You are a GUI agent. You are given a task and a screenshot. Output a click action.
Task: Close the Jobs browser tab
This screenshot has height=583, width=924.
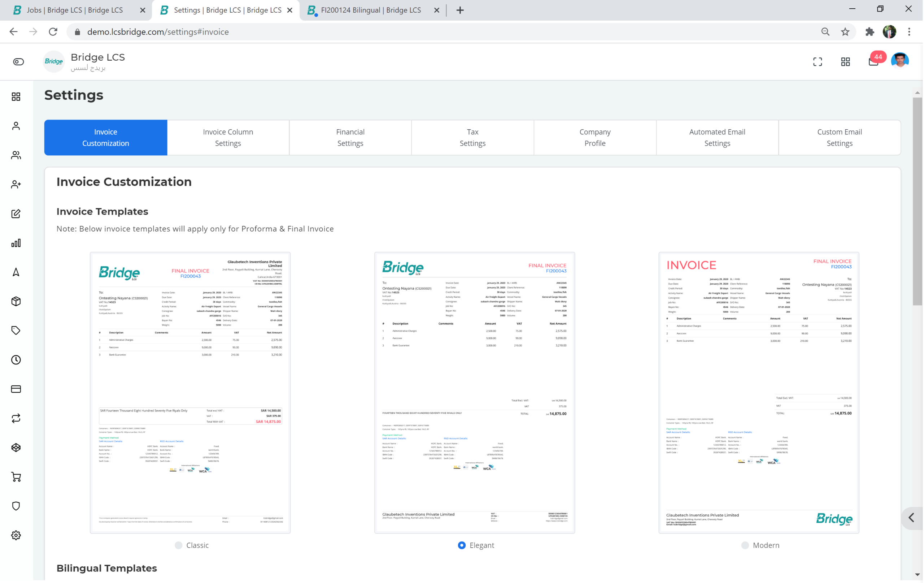tap(143, 10)
